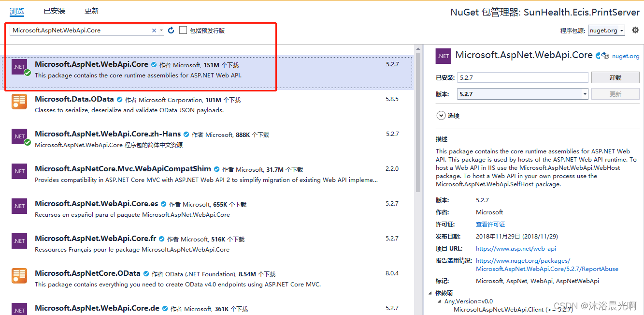Screen dimensions: 644x315
Task: Click the Microsoft.AspNet.WebApi.Client dependency entry
Action: click(513, 309)
